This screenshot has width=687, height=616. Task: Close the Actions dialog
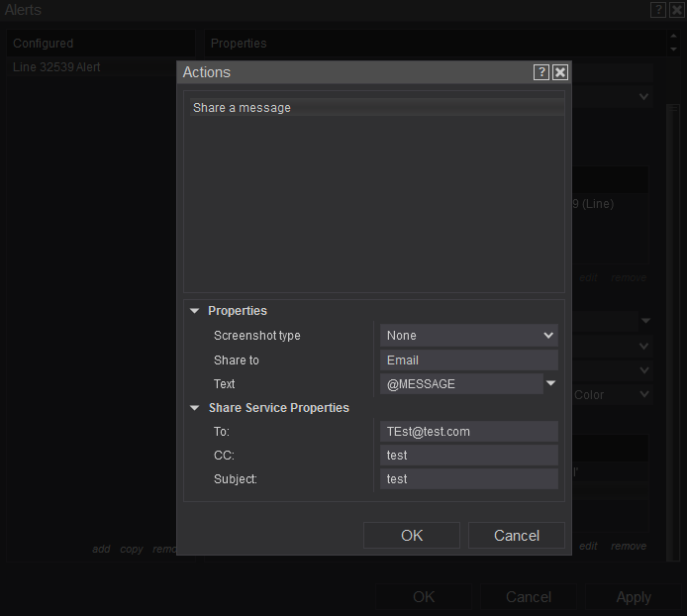pos(560,72)
